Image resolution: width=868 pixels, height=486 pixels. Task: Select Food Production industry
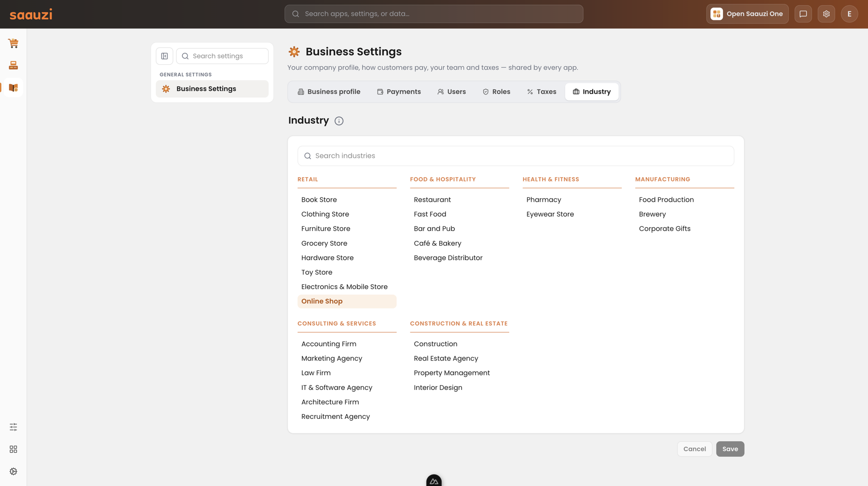685,200
